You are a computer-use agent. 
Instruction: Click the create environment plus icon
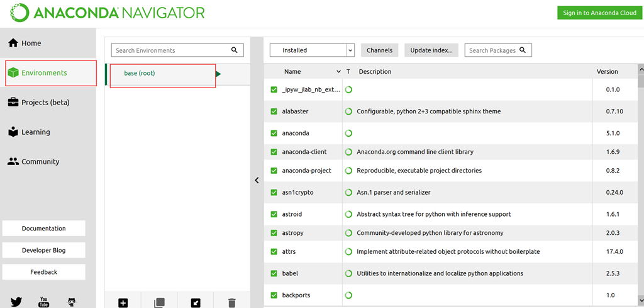point(123,302)
